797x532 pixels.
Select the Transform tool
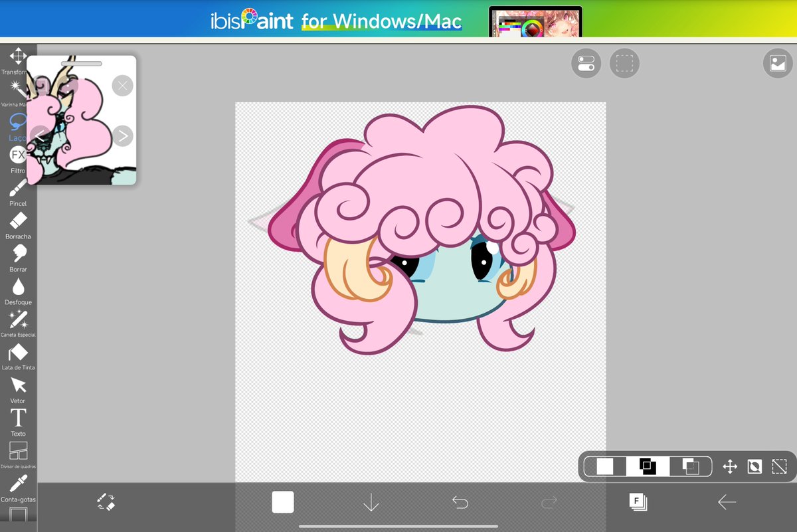pos(18,60)
